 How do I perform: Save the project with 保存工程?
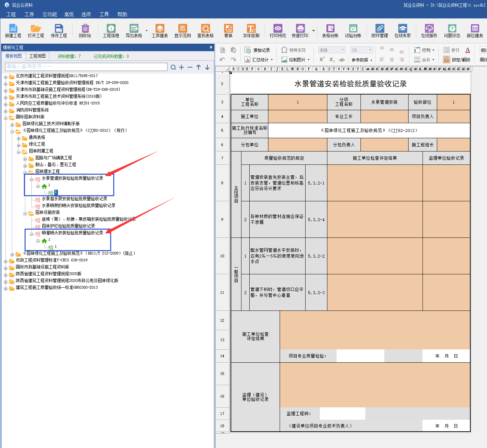click(59, 31)
